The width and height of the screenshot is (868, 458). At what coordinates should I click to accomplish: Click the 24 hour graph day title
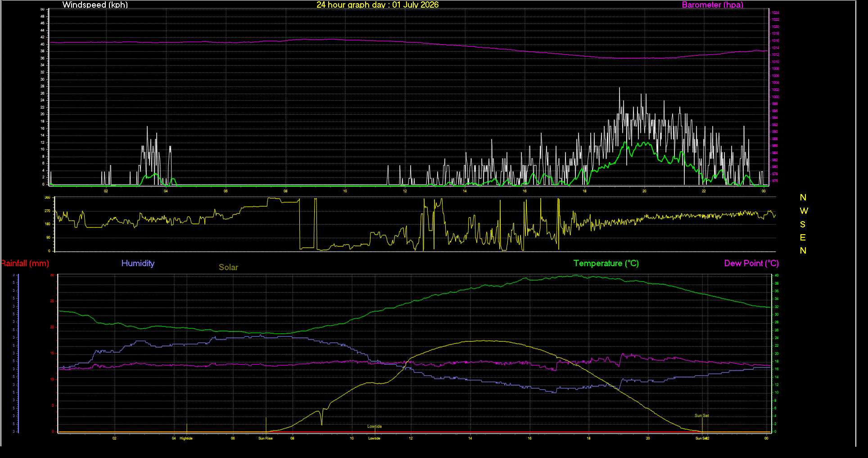[377, 5]
